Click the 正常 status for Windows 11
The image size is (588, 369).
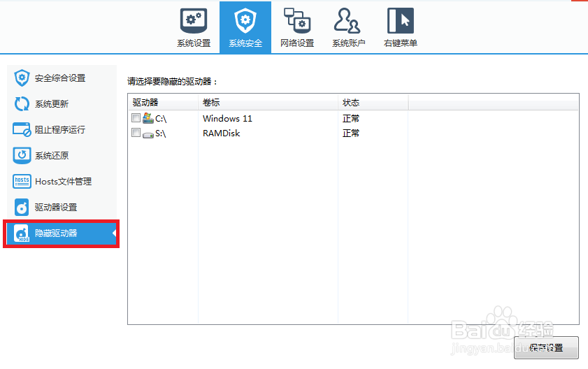click(x=351, y=119)
